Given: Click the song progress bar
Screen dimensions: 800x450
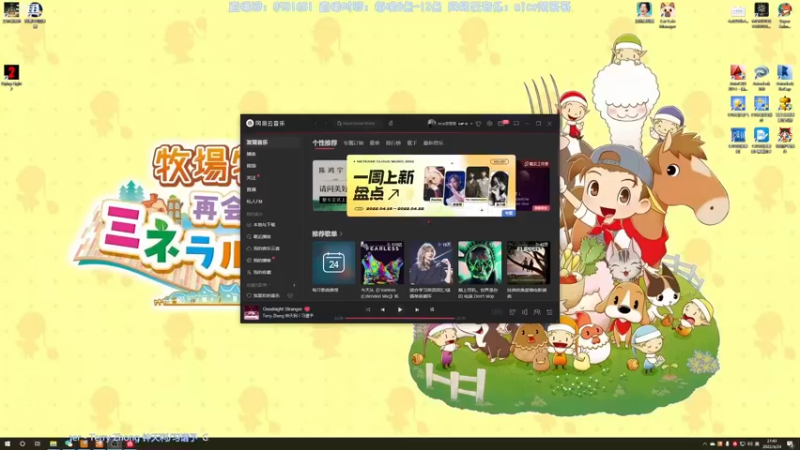Looking at the screenshot, I should [399, 318].
